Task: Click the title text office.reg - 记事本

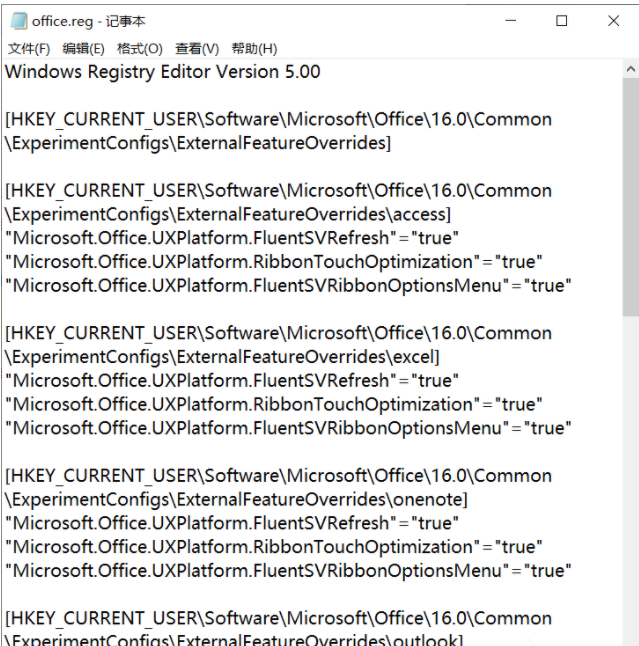Action: [x=89, y=21]
